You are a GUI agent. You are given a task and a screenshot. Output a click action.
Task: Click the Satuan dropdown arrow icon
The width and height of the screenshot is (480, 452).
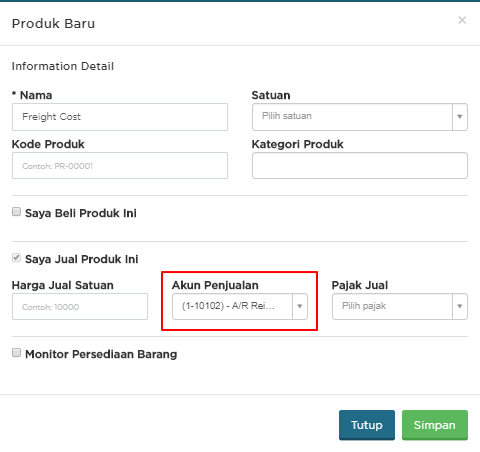pyautogui.click(x=460, y=117)
